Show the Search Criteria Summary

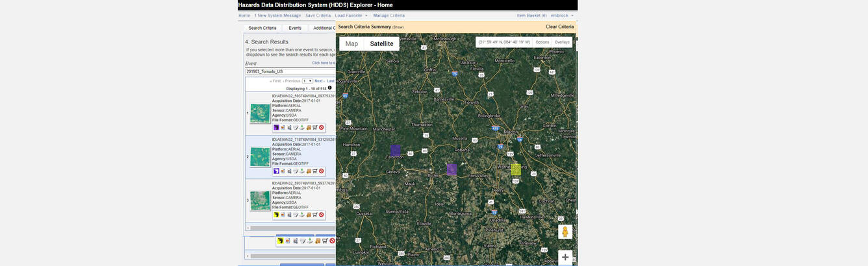coord(398,27)
